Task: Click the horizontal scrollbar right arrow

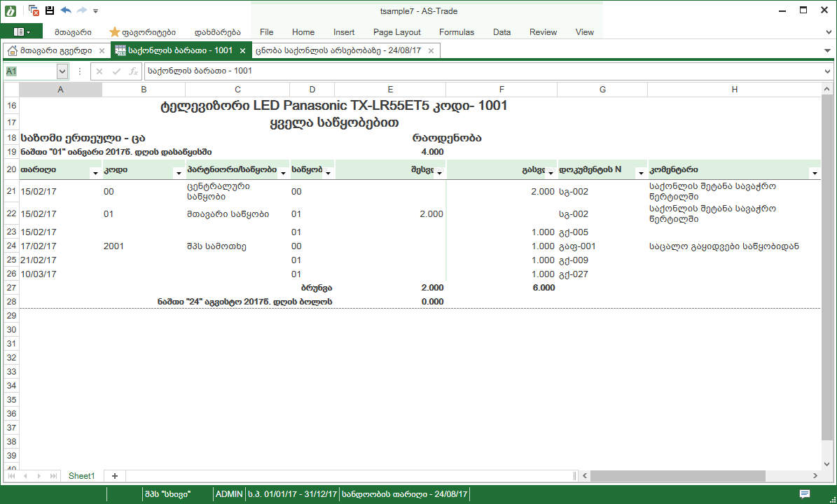Action: pos(815,476)
